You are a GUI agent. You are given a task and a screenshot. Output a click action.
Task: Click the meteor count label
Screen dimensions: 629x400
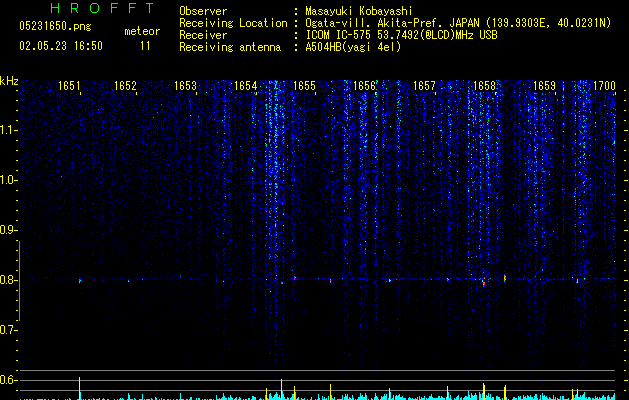142,31
